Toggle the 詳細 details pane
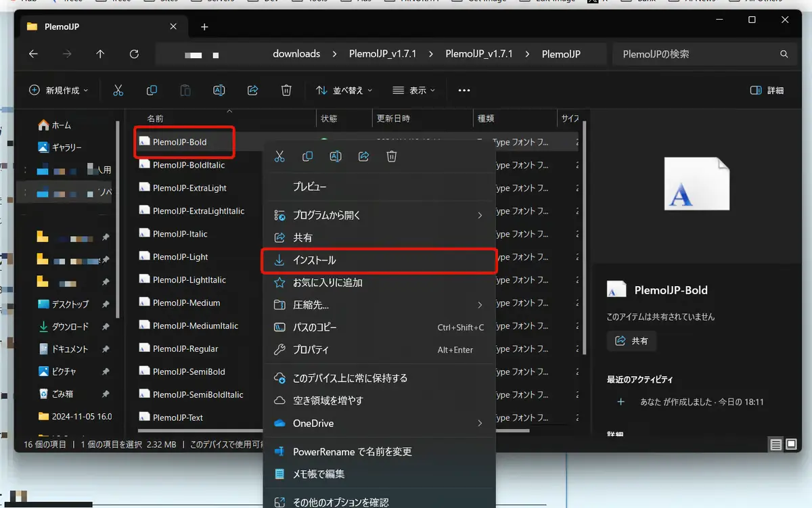This screenshot has width=812, height=508. point(767,89)
